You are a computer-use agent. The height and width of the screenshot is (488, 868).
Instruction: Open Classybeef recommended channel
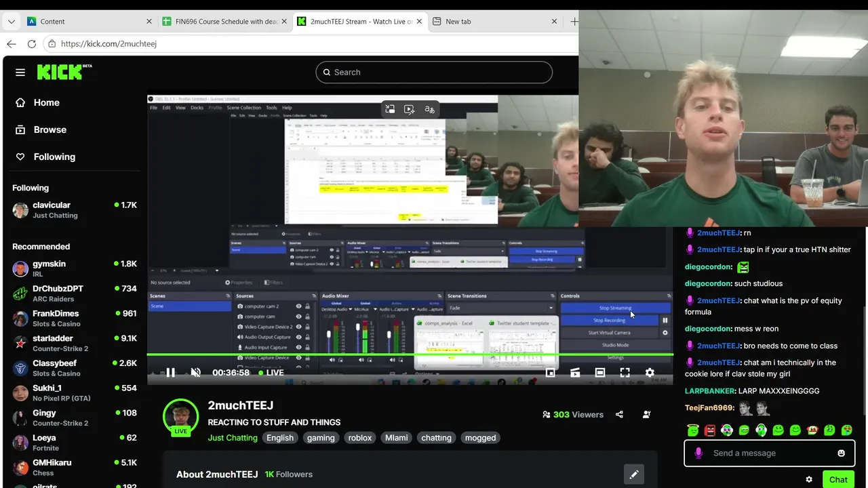75,368
